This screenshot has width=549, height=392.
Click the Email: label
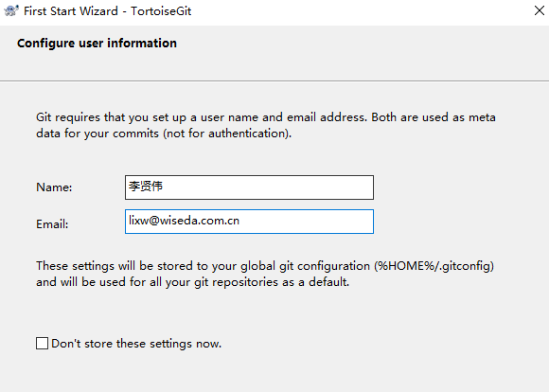(52, 223)
